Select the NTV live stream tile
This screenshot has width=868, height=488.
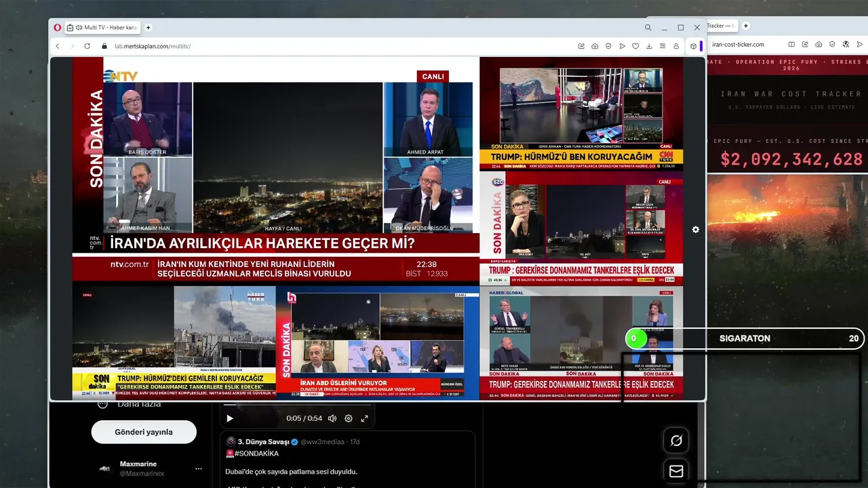click(x=276, y=169)
